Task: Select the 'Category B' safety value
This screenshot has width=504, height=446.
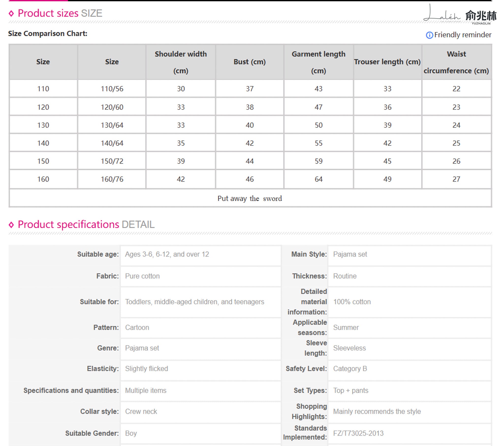Action: pyautogui.click(x=350, y=369)
